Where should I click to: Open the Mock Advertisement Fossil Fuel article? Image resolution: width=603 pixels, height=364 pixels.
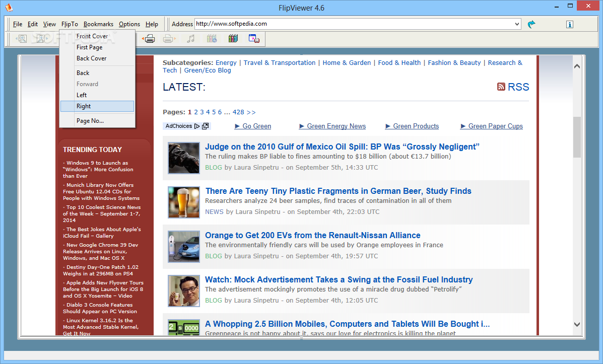(339, 279)
